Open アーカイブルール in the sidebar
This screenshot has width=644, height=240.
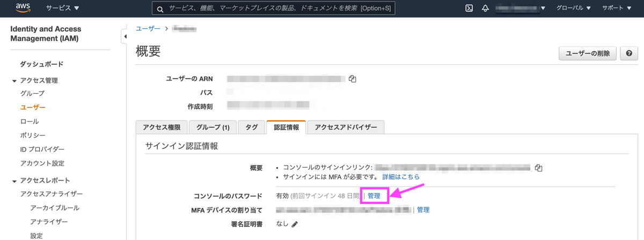[55, 208]
